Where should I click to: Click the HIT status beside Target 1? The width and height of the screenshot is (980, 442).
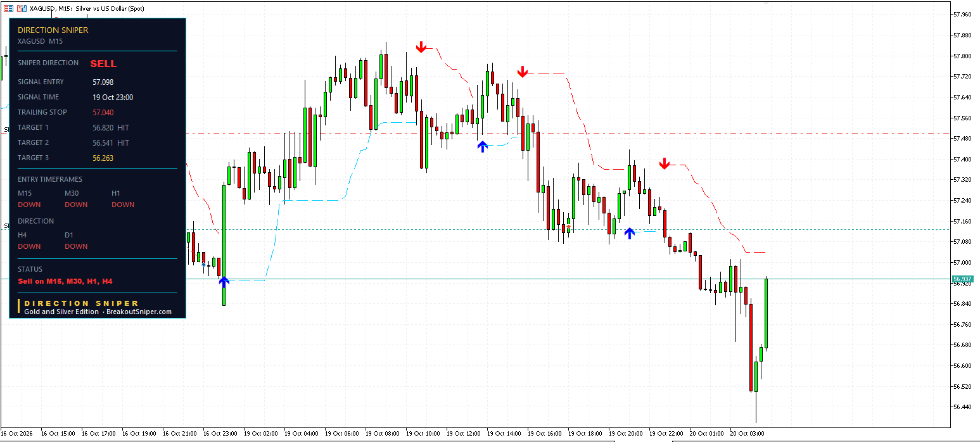[x=123, y=127]
